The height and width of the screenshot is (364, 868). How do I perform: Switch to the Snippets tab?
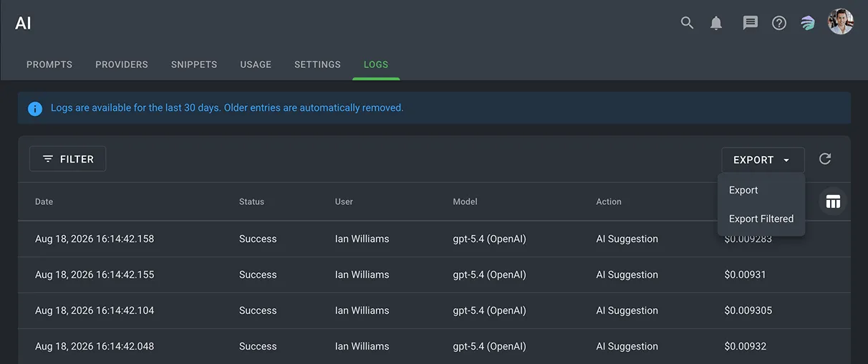[x=194, y=64]
